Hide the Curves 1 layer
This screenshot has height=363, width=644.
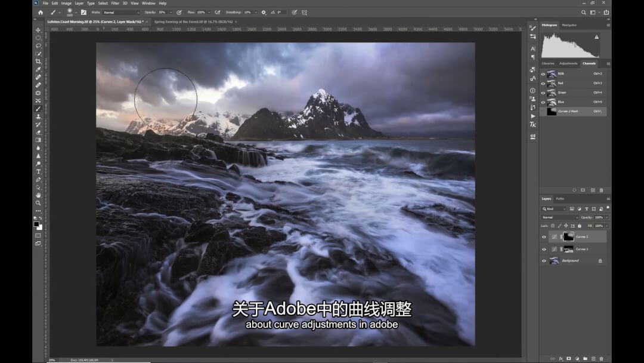click(x=544, y=249)
